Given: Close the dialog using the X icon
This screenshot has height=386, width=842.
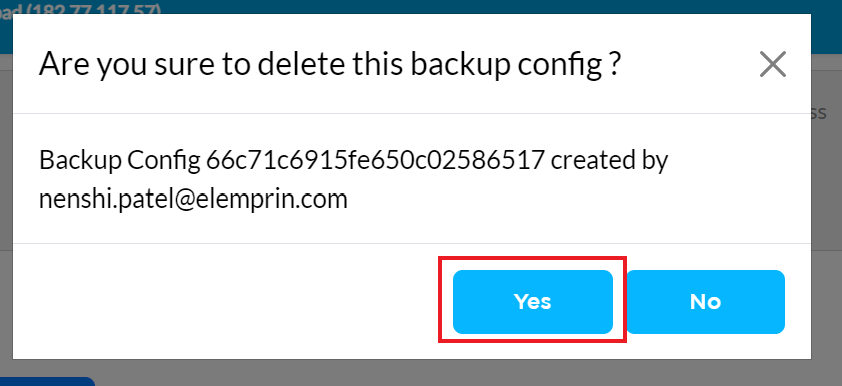Looking at the screenshot, I should coord(773,64).
